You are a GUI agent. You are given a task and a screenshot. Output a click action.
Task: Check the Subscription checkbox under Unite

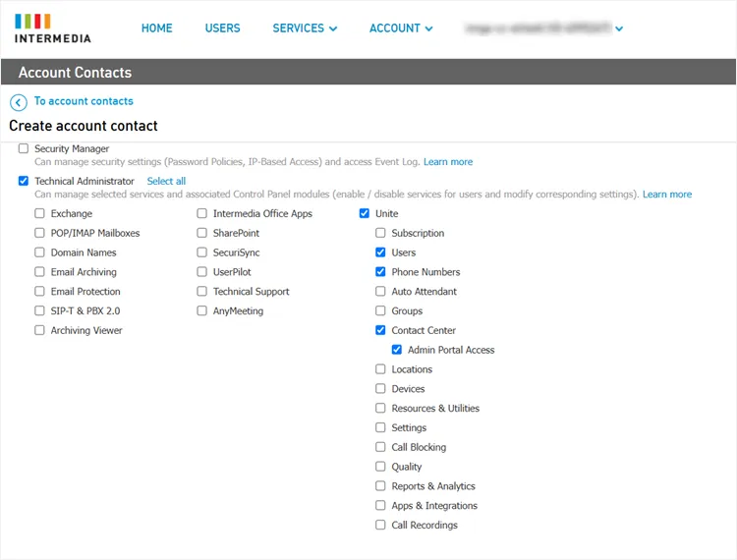pos(380,233)
